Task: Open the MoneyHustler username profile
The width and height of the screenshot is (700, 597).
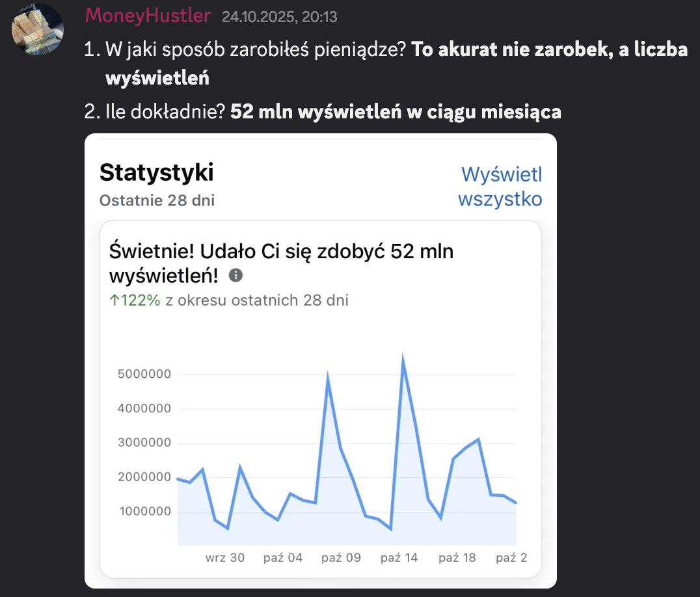Action: 148,16
